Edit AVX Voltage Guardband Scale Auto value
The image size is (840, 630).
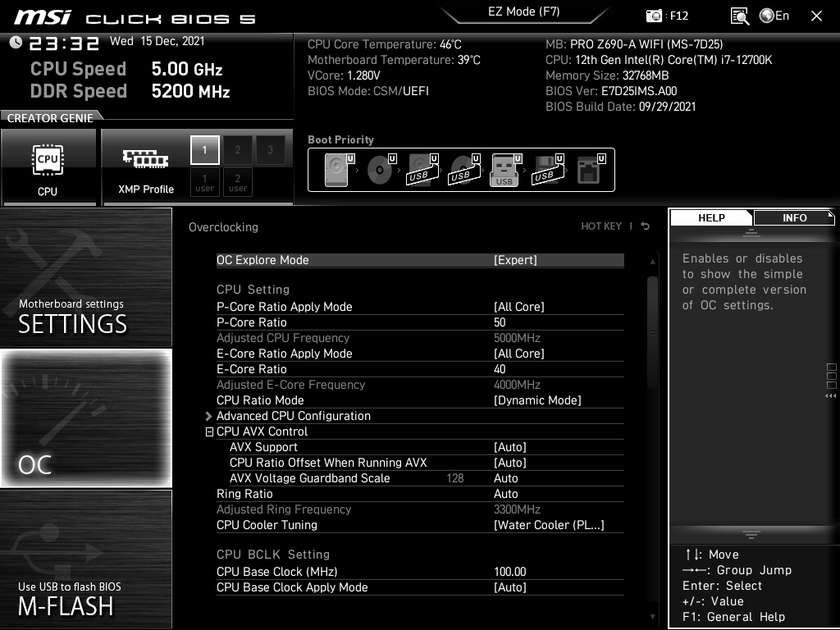[505, 478]
